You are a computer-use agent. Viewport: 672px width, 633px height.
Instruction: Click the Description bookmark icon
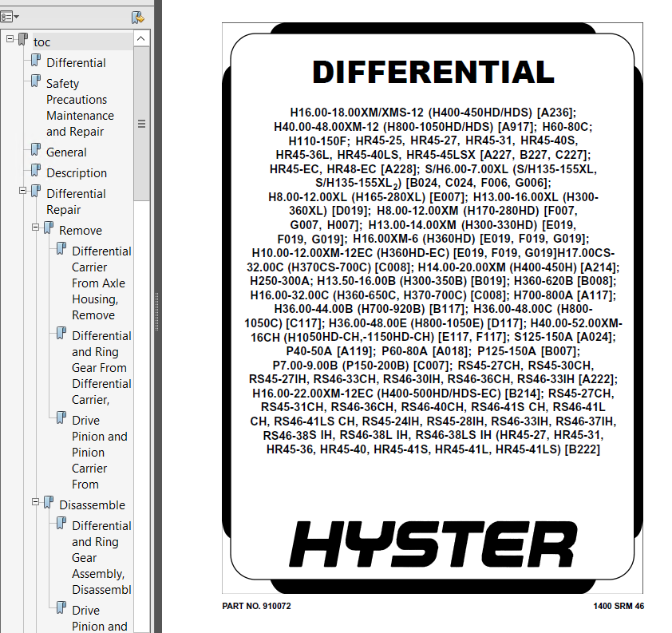[x=35, y=171]
